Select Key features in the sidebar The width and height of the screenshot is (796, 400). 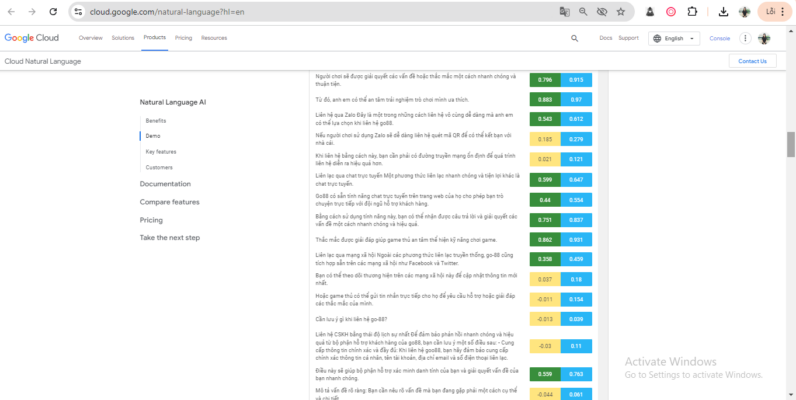click(x=160, y=151)
